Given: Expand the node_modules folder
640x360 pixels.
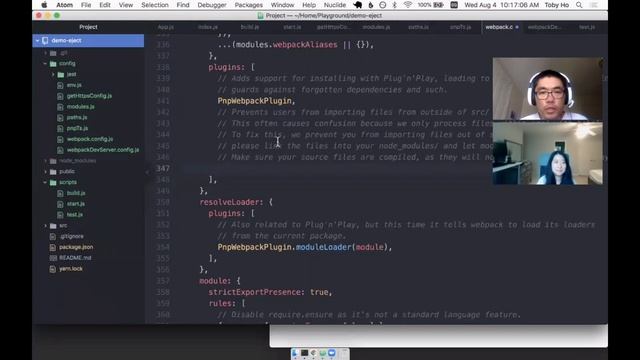Looking at the screenshot, I should (45, 161).
